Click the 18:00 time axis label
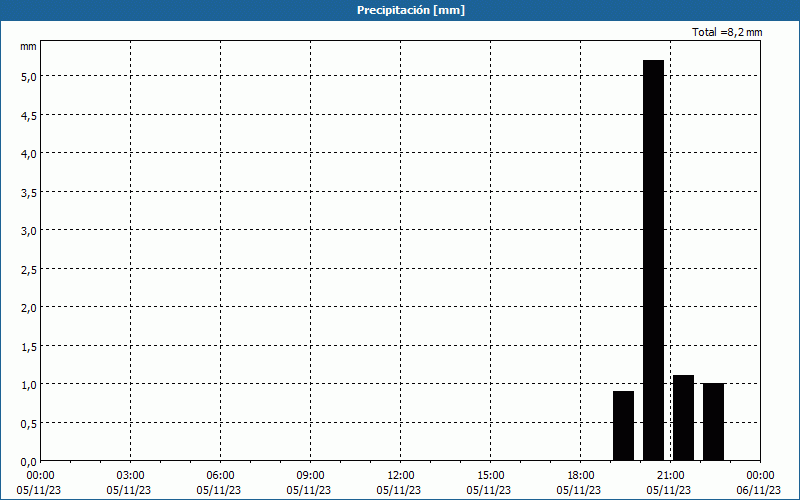Image resolution: width=800 pixels, height=500 pixels. pyautogui.click(x=581, y=476)
